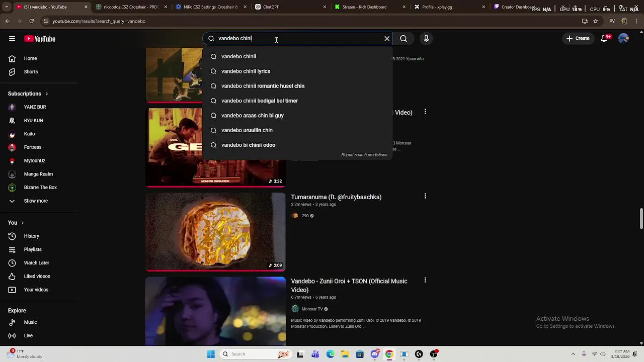The height and width of the screenshot is (362, 644).
Task: Bookmark this page with the star
Action: point(596,21)
